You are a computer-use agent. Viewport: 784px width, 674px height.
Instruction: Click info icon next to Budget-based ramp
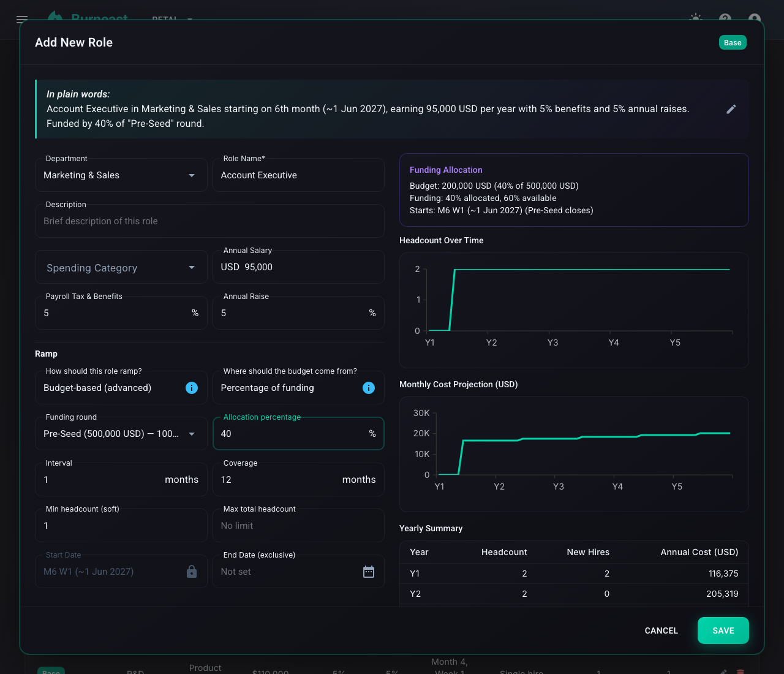[192, 388]
